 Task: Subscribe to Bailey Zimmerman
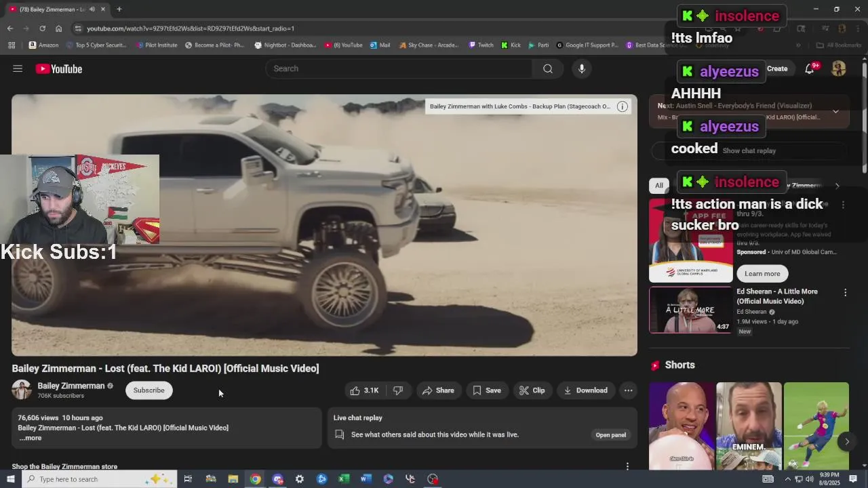[x=149, y=390]
